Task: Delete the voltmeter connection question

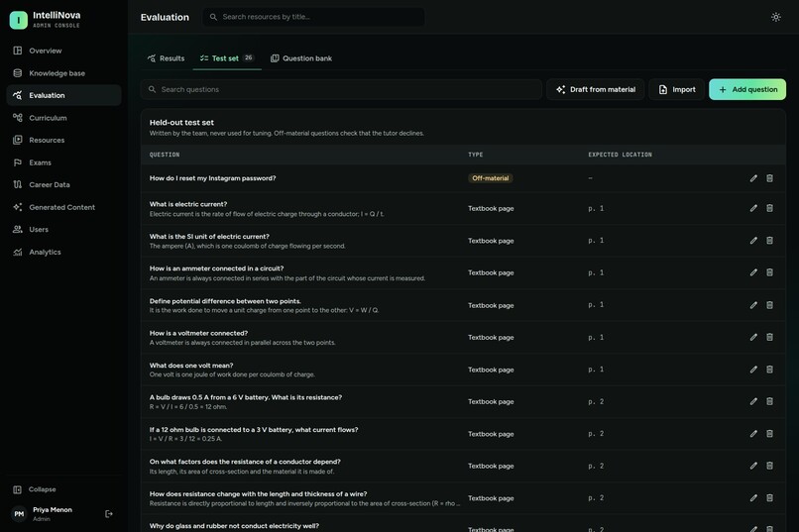Action: 769,337
